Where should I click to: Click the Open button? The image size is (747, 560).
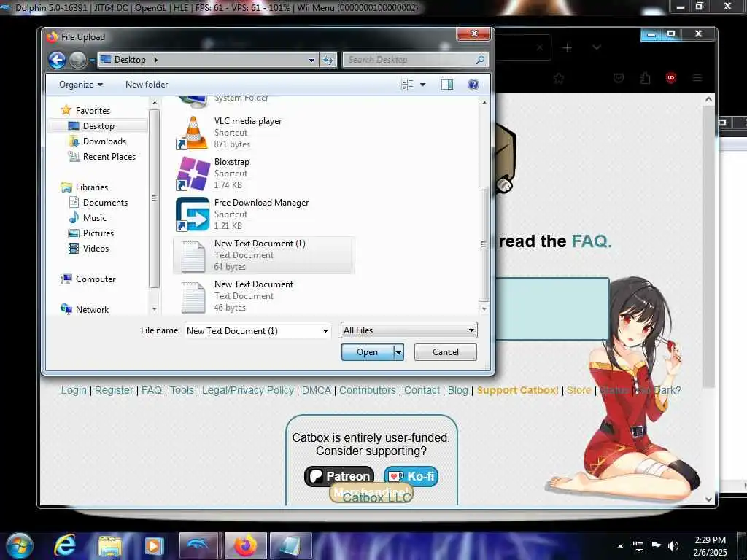[x=368, y=352]
